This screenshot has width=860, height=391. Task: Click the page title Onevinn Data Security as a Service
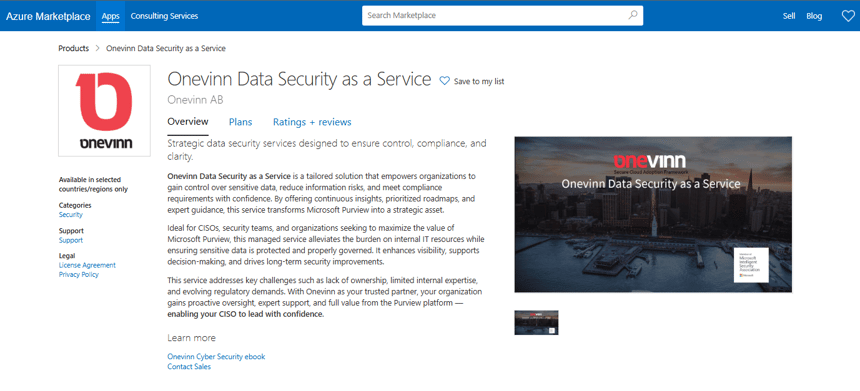point(299,80)
